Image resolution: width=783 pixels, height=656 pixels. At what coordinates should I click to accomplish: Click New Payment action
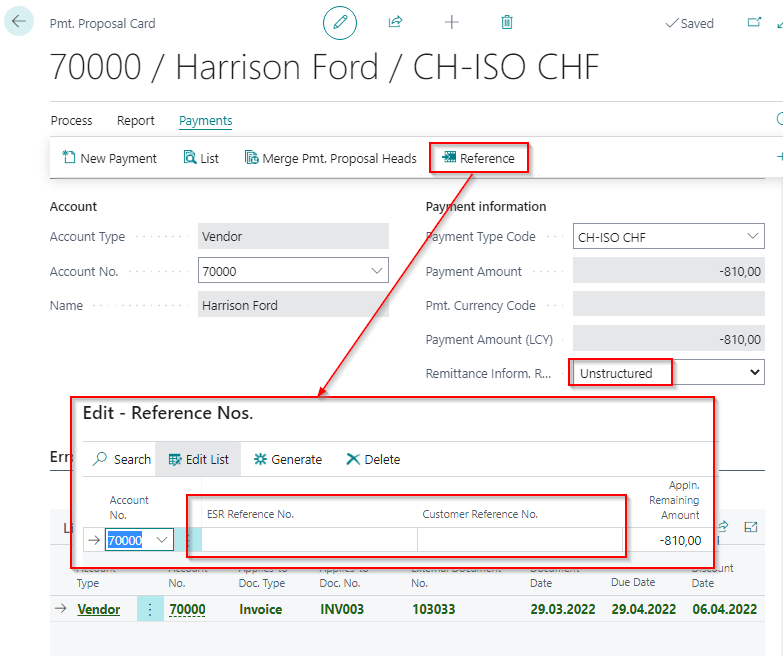109,158
